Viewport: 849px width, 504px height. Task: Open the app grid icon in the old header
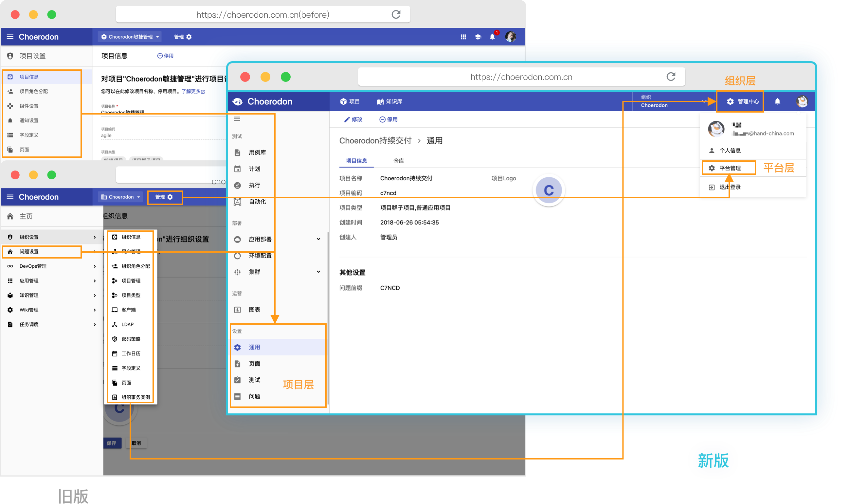point(463,37)
